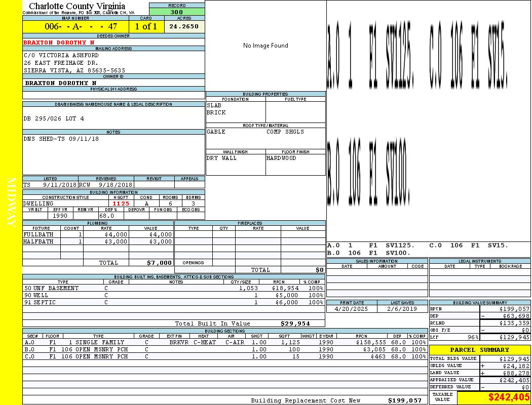Select 50 UNF BASEMENT row
Viewport: 532px width, 405px height.
pos(174,288)
